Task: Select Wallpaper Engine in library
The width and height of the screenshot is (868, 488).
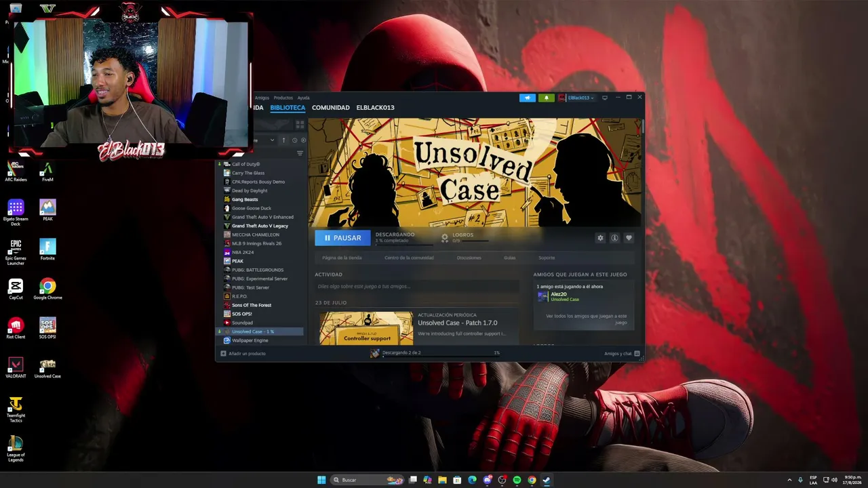Action: coord(250,340)
